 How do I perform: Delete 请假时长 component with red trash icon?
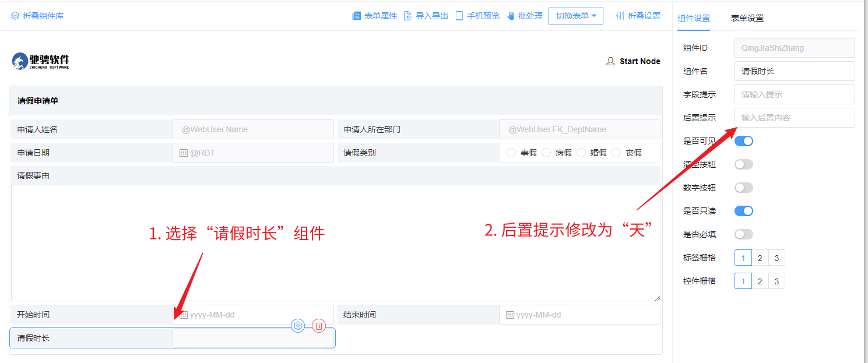pos(319,326)
